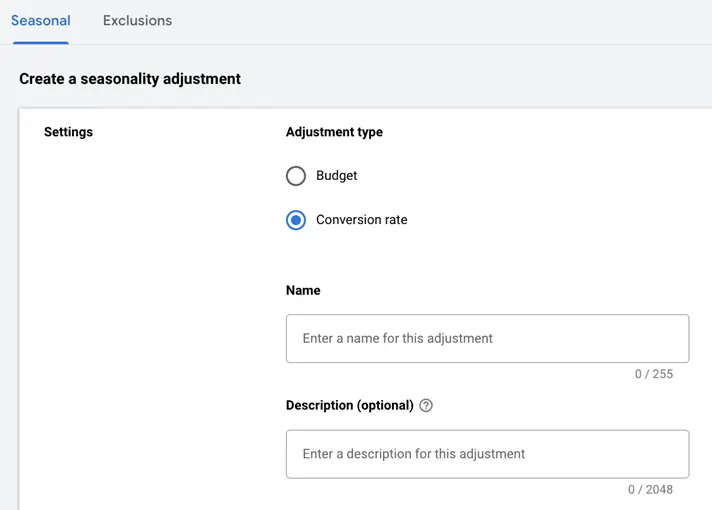Screen dimensions: 712x510
Task: Click the Conversion rate option label text
Action: (x=362, y=220)
